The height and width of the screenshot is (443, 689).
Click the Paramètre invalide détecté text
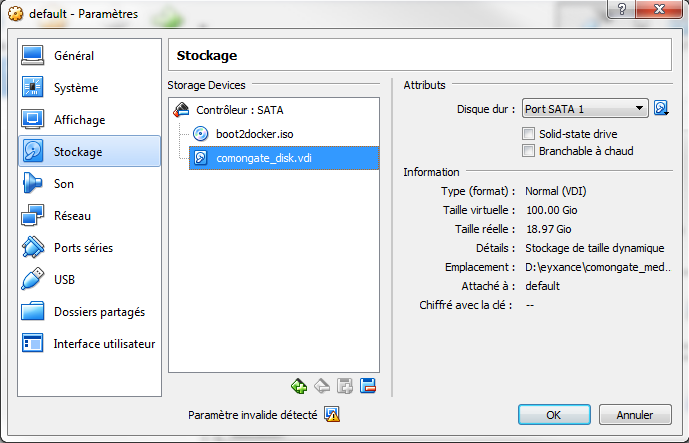(252, 415)
